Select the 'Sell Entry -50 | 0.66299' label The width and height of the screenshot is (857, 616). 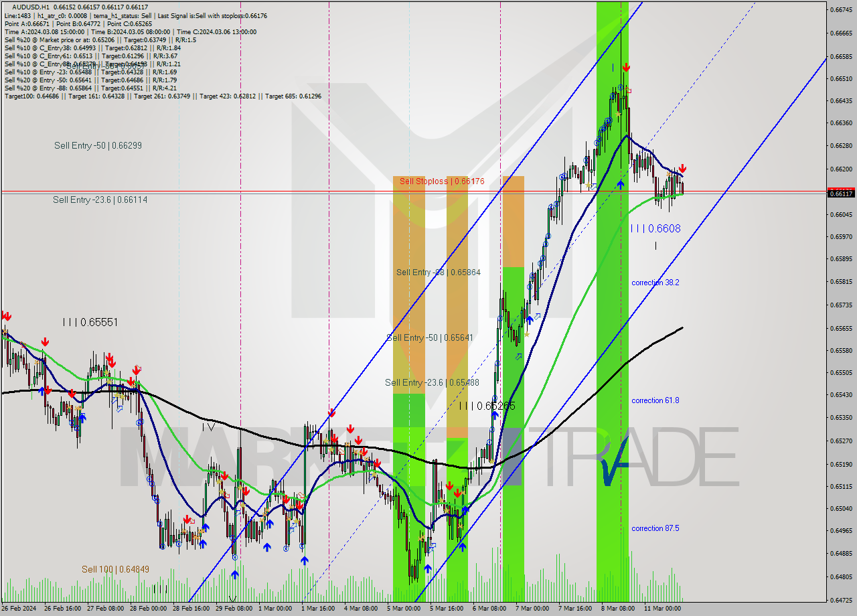pyautogui.click(x=98, y=145)
